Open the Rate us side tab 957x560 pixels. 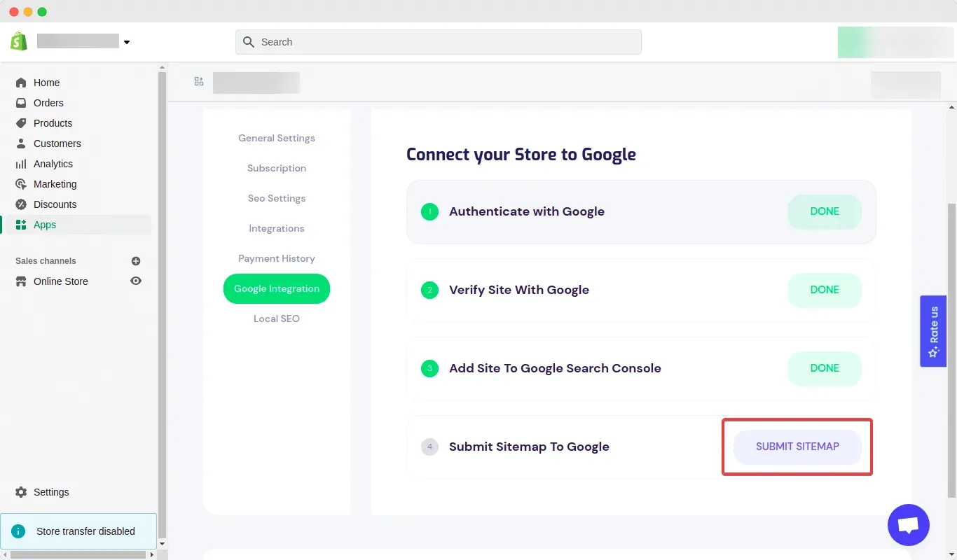point(933,331)
